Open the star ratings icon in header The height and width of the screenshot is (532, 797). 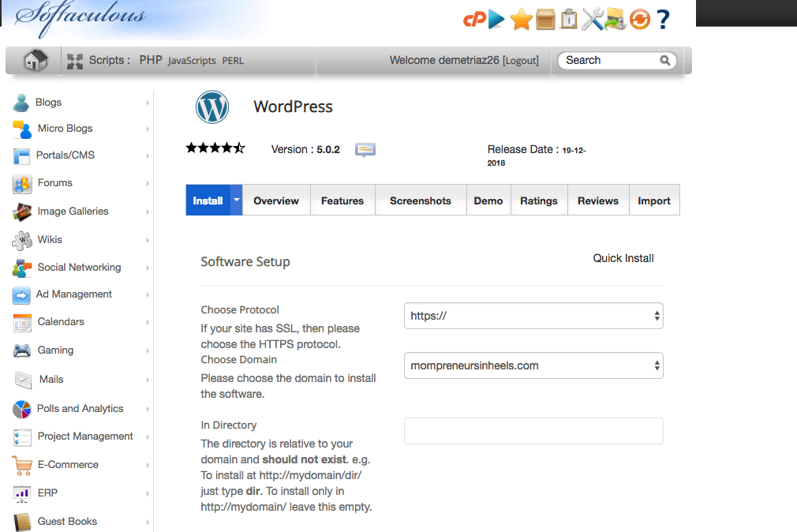pyautogui.click(x=521, y=19)
